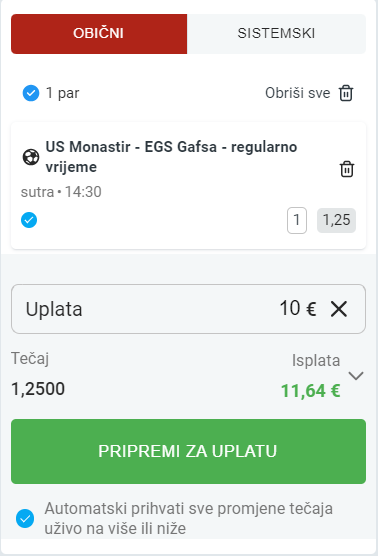The height and width of the screenshot is (556, 378).
Task: Open the US Monastir - EGS Gafsa match title
Action: (171, 156)
